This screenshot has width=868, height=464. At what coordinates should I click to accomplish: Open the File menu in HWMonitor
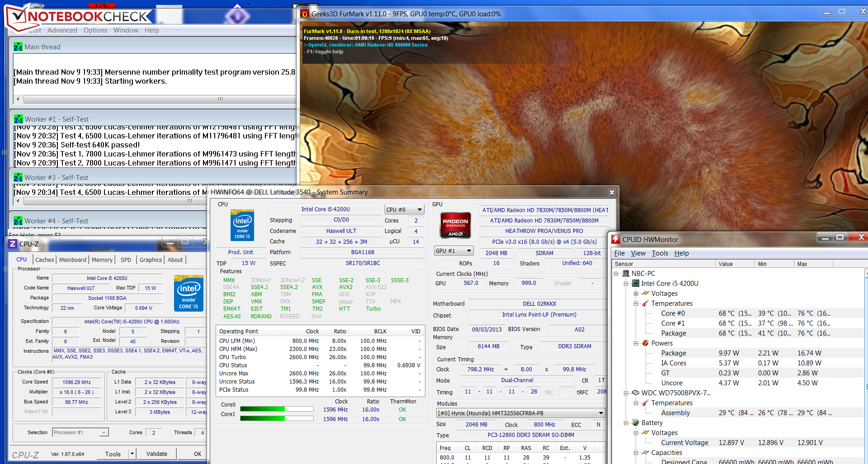[x=619, y=253]
